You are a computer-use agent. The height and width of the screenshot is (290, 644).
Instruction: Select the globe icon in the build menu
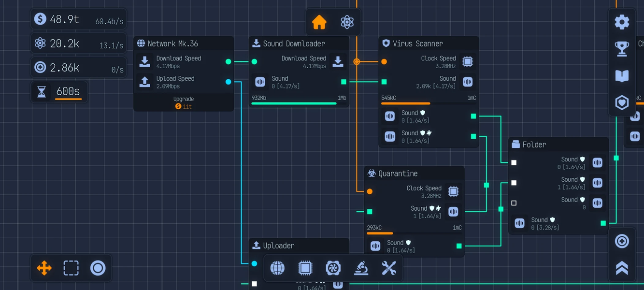[277, 268]
